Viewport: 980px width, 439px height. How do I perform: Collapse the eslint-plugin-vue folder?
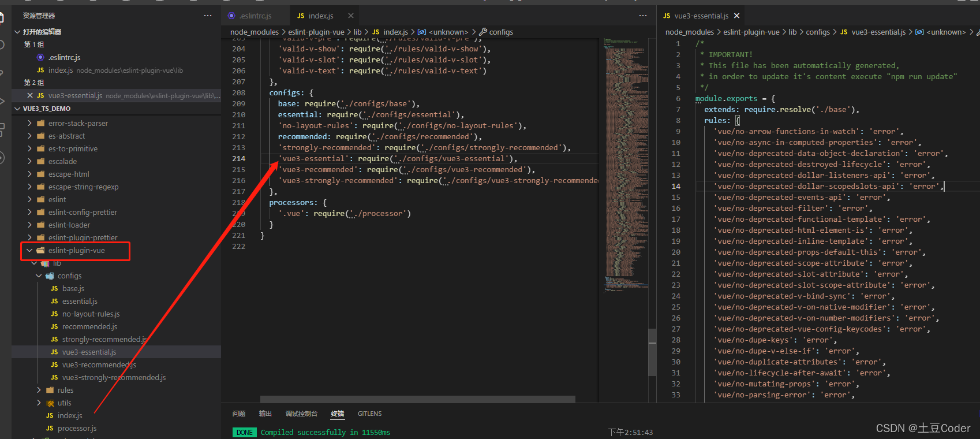29,250
